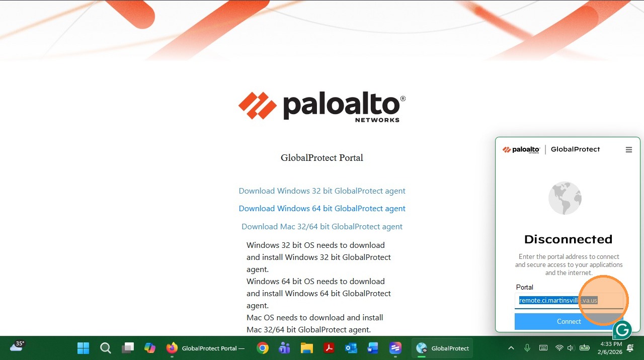Open the Windows Start menu

click(83, 348)
